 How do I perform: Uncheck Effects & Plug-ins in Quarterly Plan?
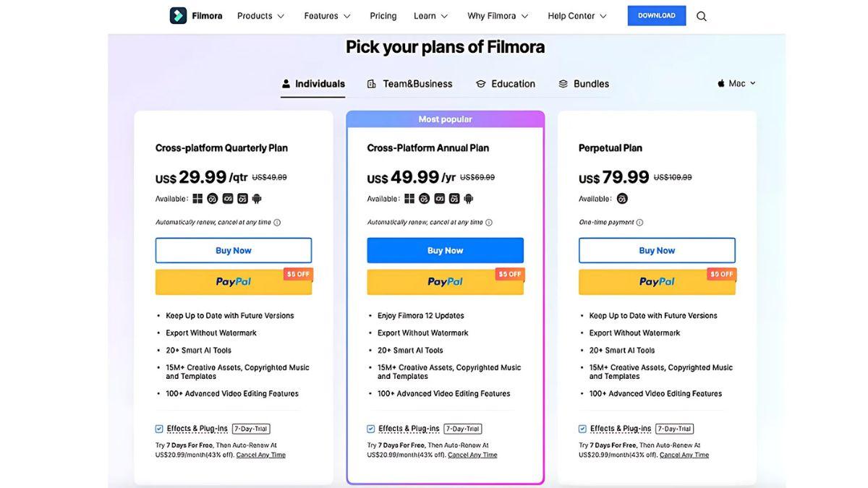tap(159, 429)
